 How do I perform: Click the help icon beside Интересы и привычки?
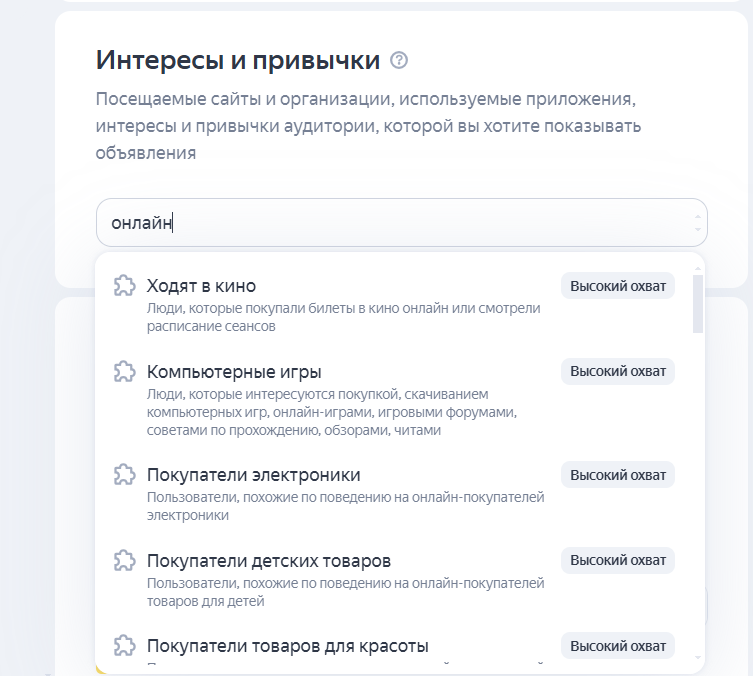pos(399,61)
